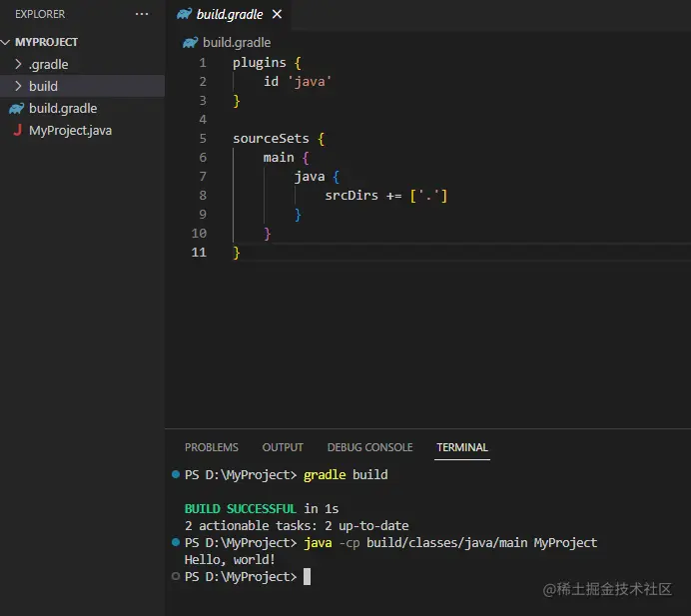This screenshot has height=616, width=691.
Task: Click line number 5 in gutter
Action: [x=203, y=139]
